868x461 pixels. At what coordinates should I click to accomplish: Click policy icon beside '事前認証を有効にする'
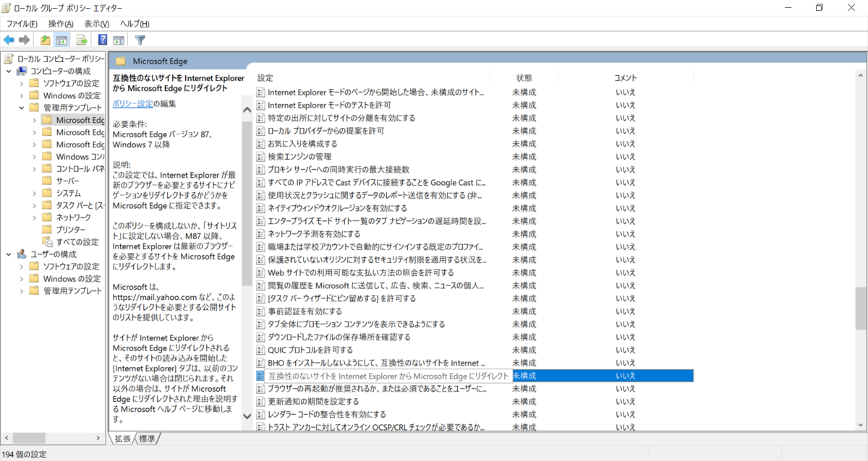tap(261, 311)
